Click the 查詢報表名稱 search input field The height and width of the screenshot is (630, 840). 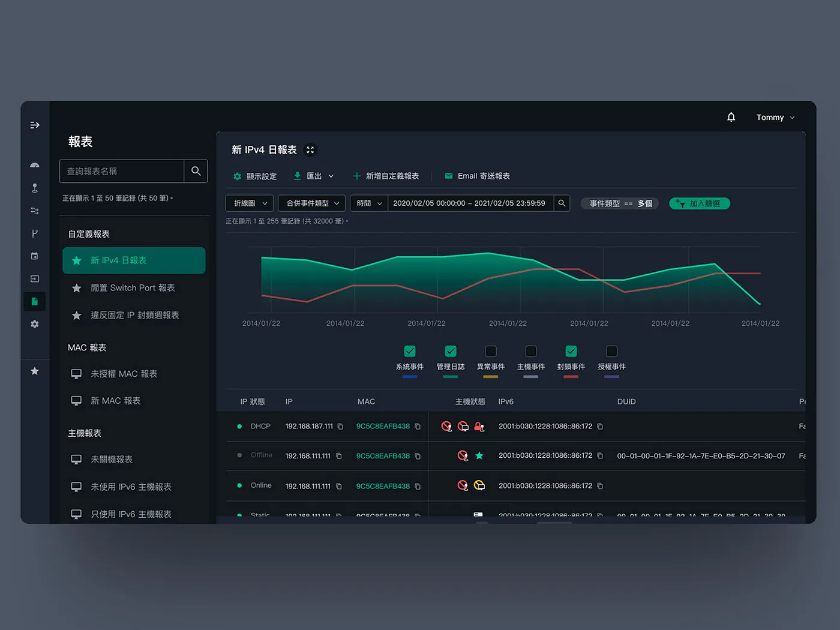(122, 171)
